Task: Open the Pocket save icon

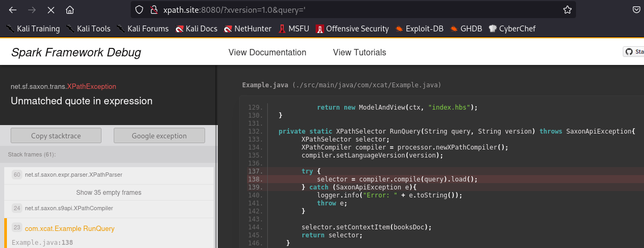Action: pyautogui.click(x=637, y=10)
